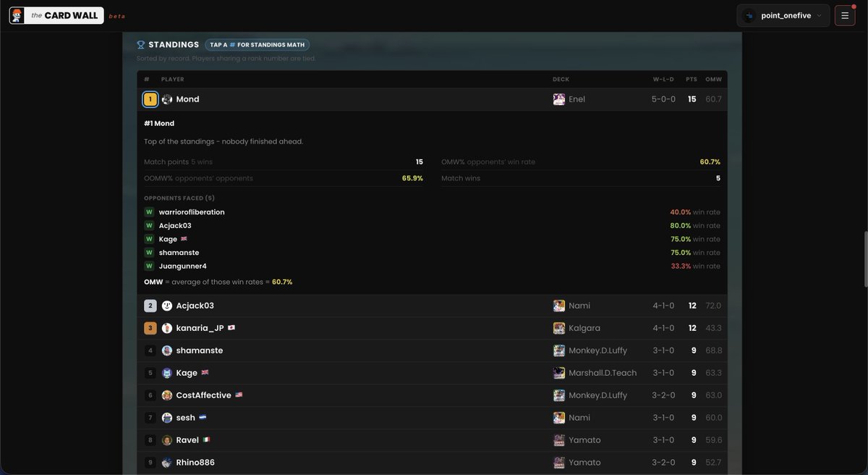Click CostAffective's 3-2-0 record
868x475 pixels.
click(663, 395)
